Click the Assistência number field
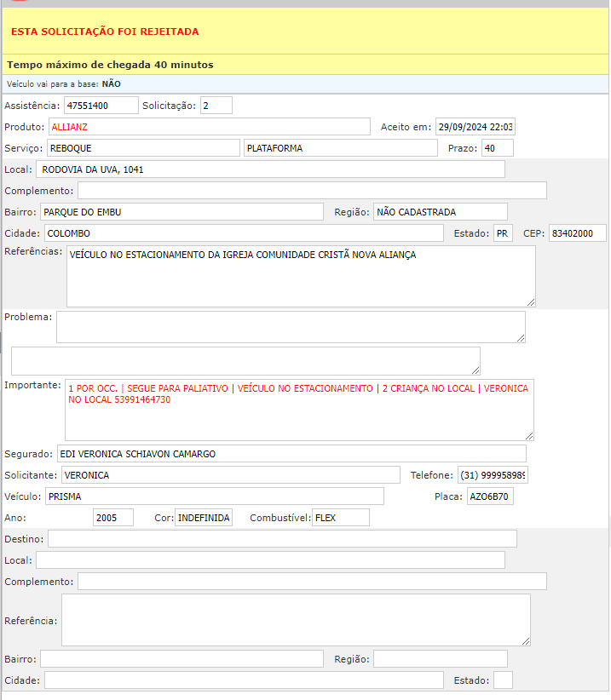 click(x=101, y=106)
